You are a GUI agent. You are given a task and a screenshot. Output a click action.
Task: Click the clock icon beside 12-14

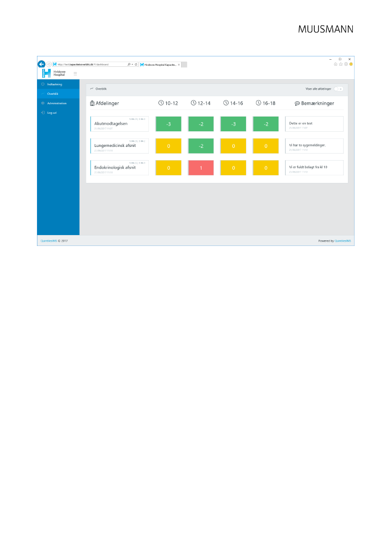[193, 103]
